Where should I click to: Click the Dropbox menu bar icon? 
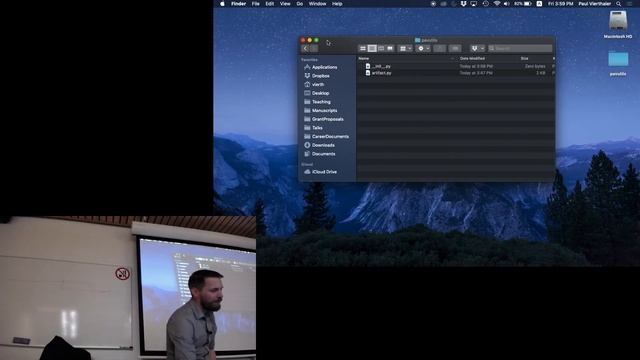coord(463,4)
